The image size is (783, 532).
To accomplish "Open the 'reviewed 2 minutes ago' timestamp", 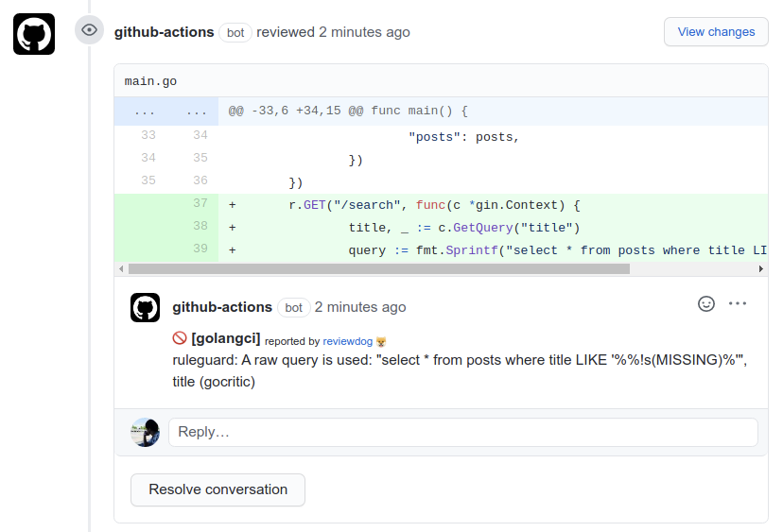I will click(x=333, y=32).
